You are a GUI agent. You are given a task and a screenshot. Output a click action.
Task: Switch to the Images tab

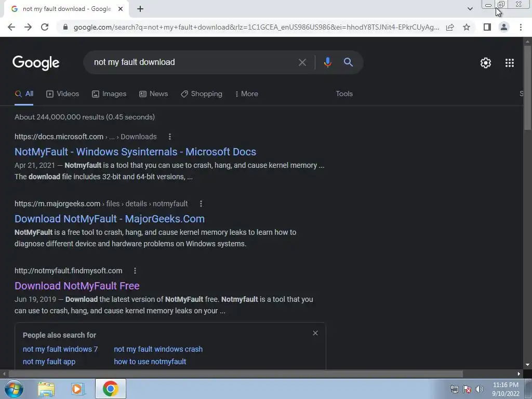tap(109, 94)
